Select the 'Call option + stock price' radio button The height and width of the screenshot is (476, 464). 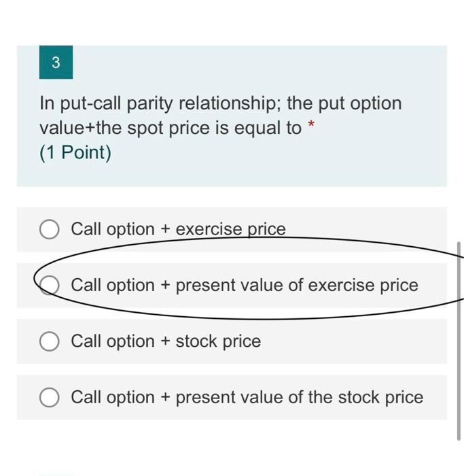[x=50, y=341]
